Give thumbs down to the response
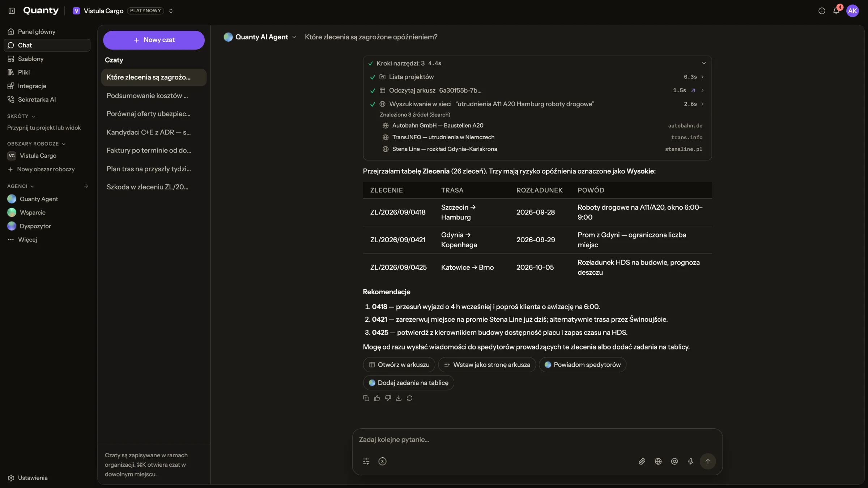The image size is (868, 488). click(388, 398)
